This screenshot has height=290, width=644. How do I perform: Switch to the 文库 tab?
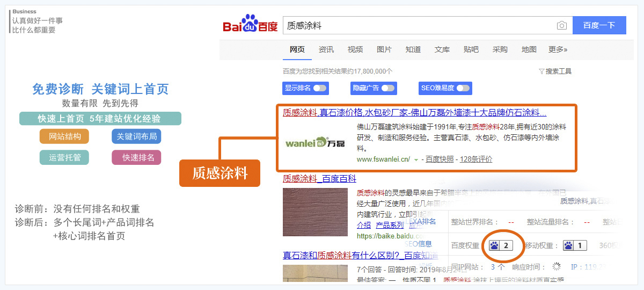(442, 49)
